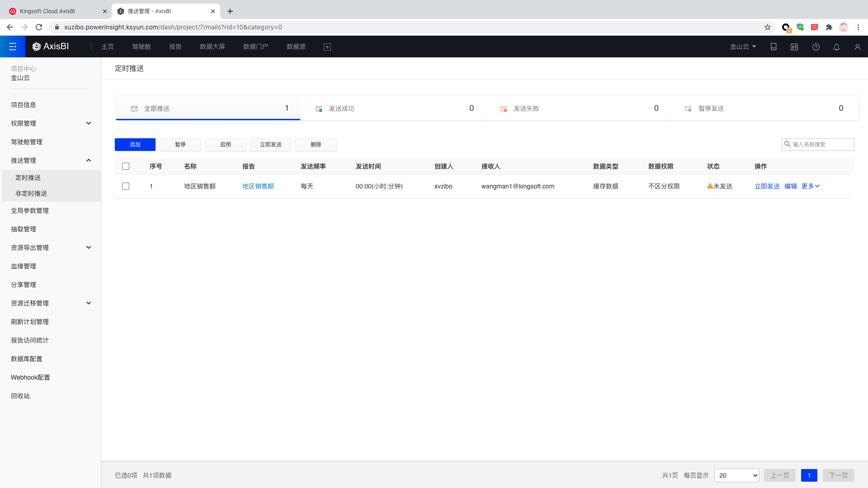Open 地区销售额 report link

pyautogui.click(x=258, y=186)
